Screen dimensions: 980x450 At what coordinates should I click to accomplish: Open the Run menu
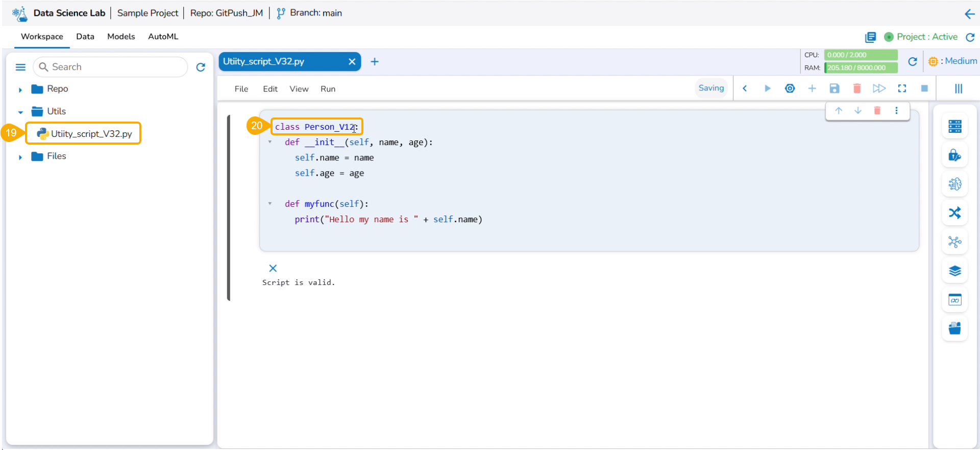coord(328,89)
